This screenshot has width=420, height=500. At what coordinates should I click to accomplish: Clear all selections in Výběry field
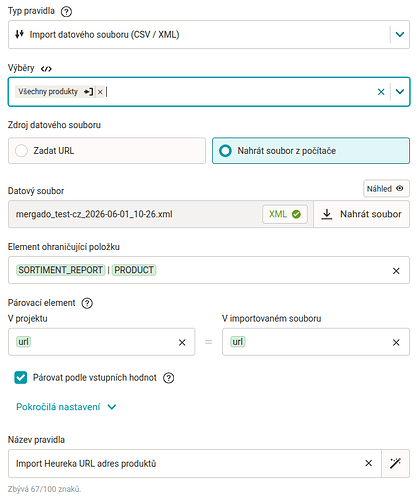tap(381, 92)
